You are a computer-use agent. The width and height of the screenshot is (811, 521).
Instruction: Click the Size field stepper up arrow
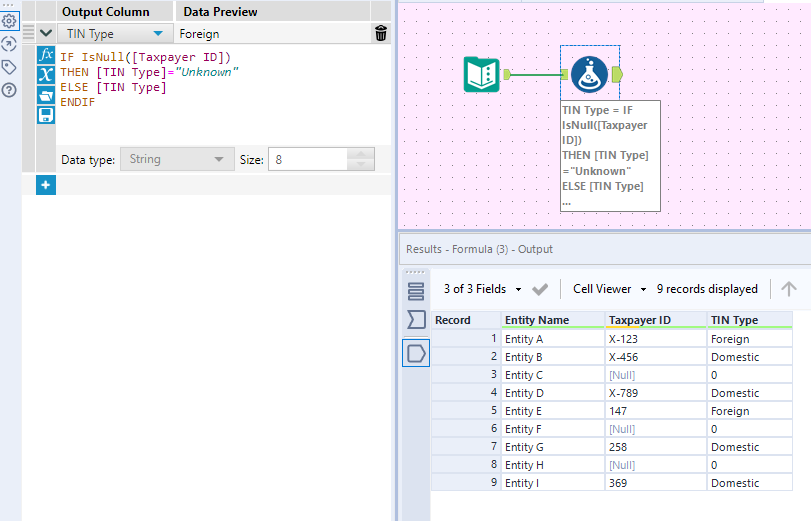click(360, 153)
